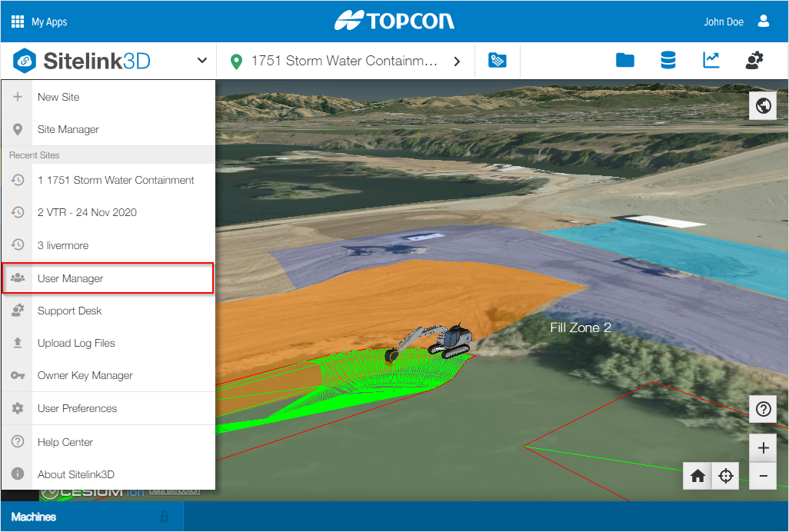Click the upload arrow icon

click(x=18, y=343)
